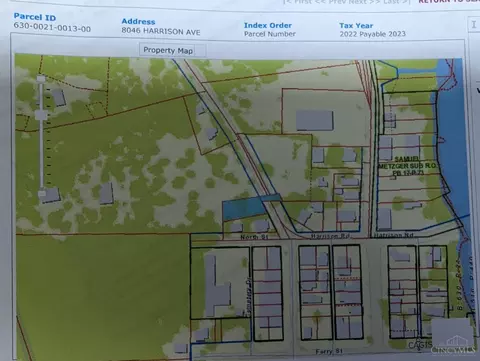The height and width of the screenshot is (361, 480).
Task: Click the CAGIS logo in the map corner
Action: 420,345
